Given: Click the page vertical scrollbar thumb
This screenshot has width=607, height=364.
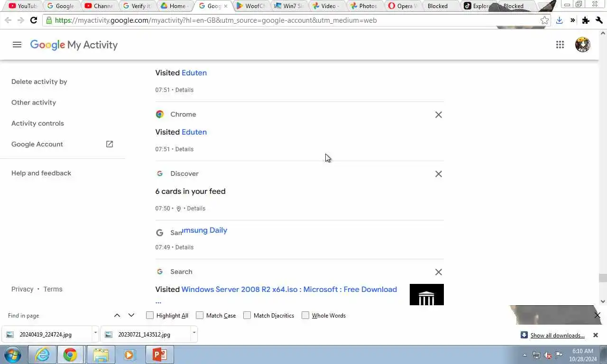Looking at the screenshot, I should pyautogui.click(x=603, y=278).
